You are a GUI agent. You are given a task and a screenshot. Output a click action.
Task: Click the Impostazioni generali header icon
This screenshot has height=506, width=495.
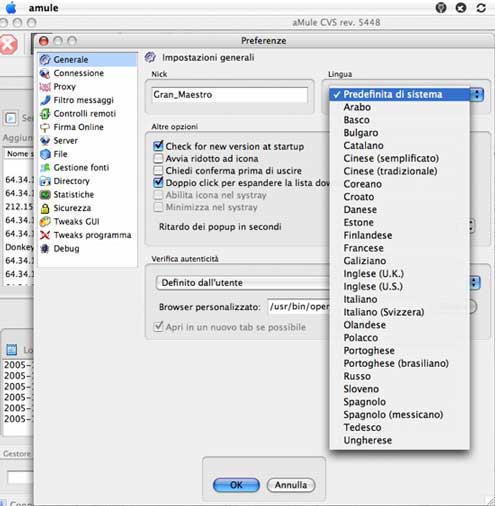coord(150,57)
